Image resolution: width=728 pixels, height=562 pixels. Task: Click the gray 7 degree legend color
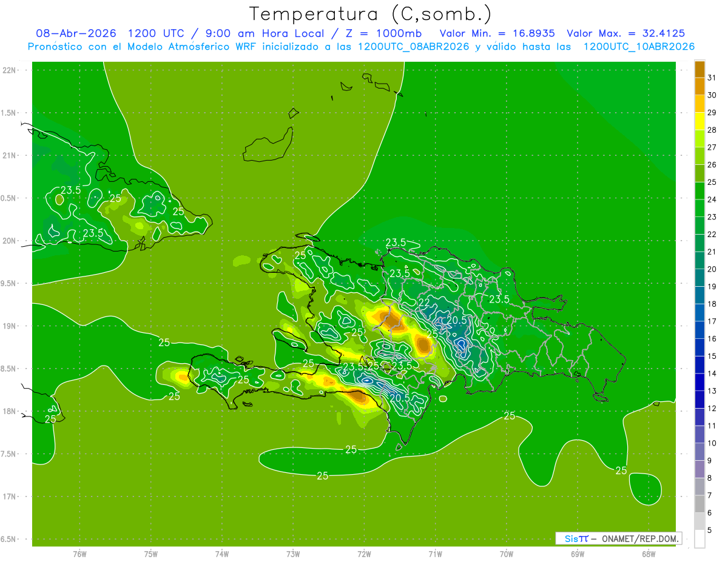point(699,487)
